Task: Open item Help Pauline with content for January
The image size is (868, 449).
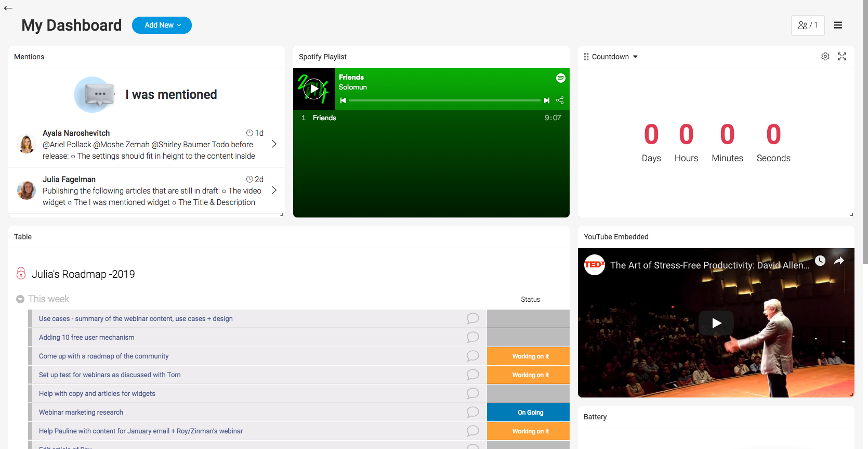Action: pyautogui.click(x=141, y=431)
